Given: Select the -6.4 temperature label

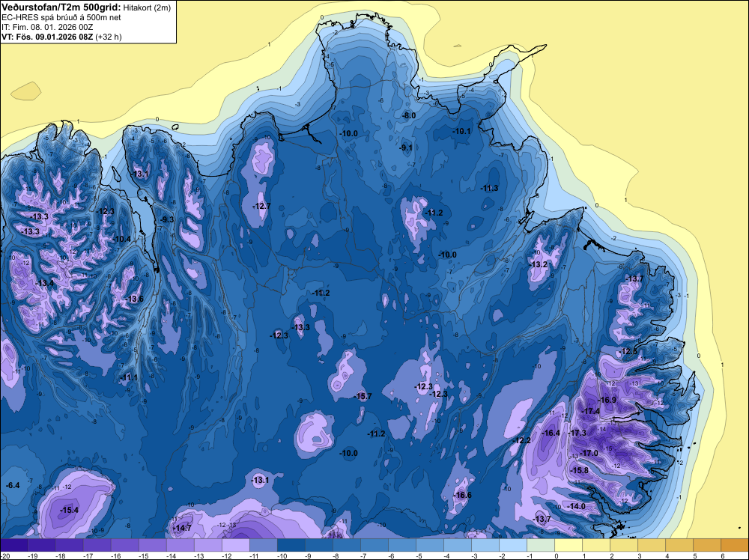Looking at the screenshot, I should pos(13,486).
